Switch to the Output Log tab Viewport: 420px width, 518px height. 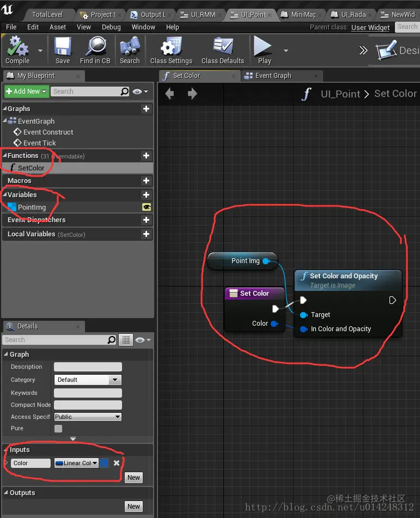[x=153, y=15]
